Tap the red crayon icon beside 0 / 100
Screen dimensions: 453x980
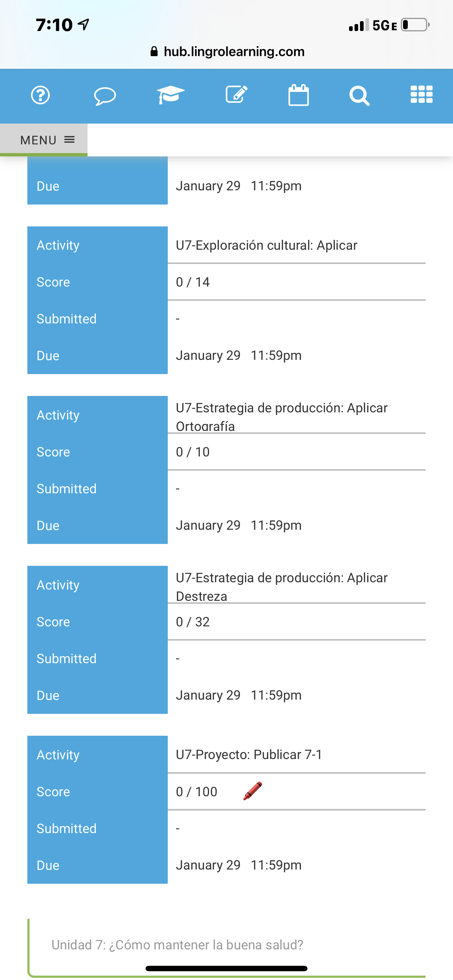click(x=253, y=791)
